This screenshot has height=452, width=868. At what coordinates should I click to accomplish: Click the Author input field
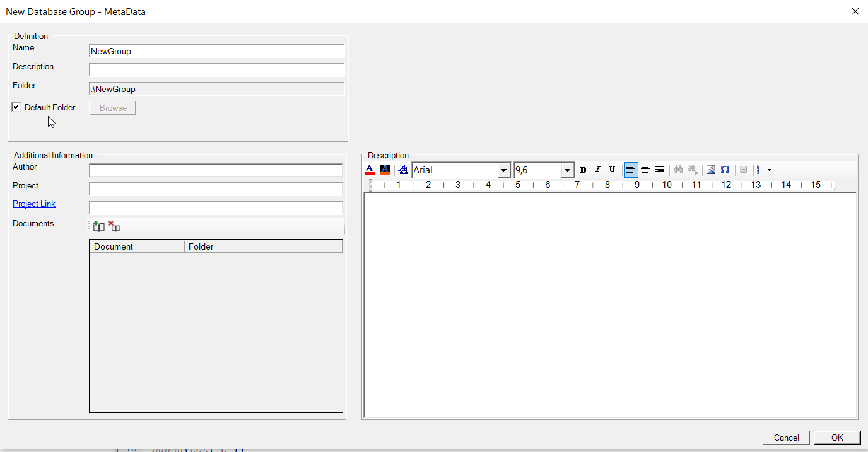[216, 170]
